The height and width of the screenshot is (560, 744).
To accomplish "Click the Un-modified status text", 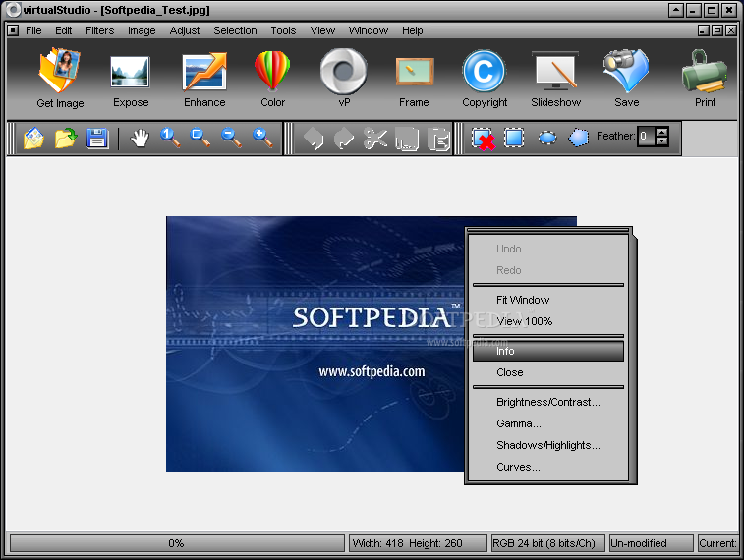I will tap(651, 543).
